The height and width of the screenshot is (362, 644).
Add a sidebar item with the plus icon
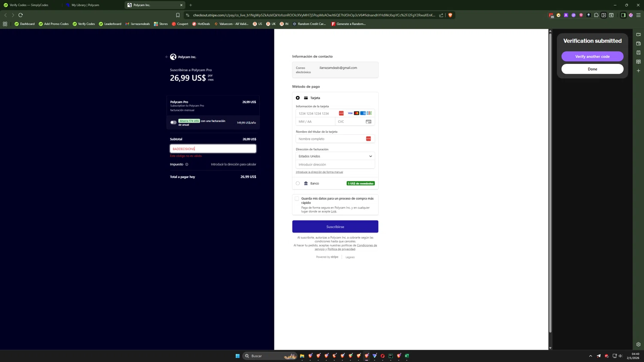[638, 70]
